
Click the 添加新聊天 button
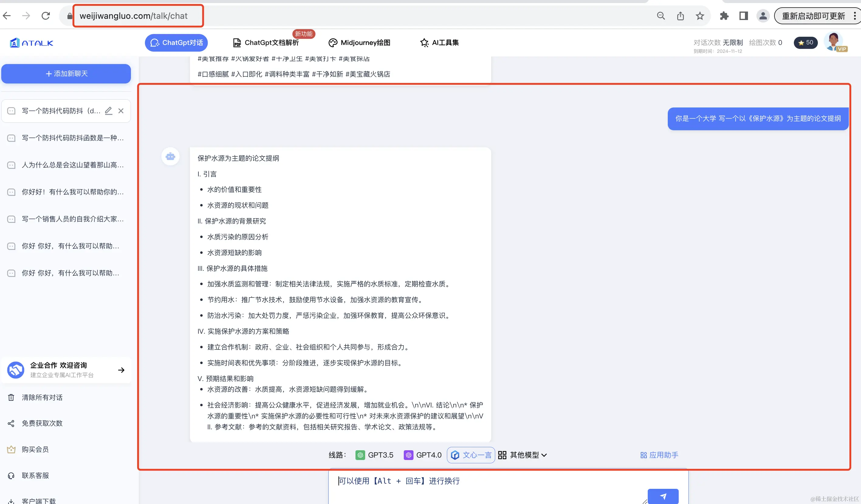click(x=66, y=74)
